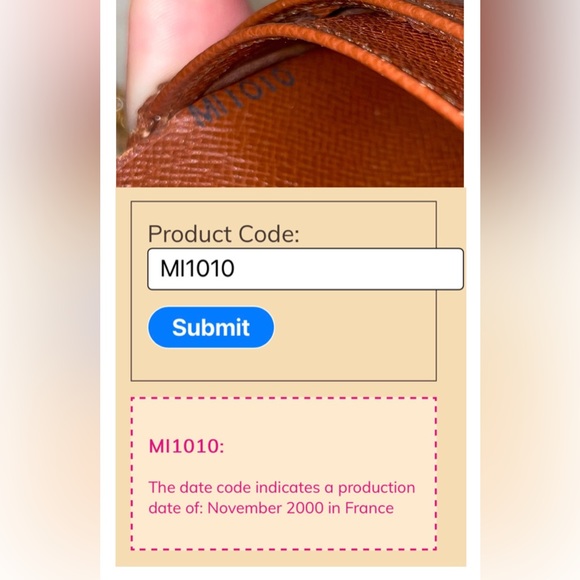The width and height of the screenshot is (580, 580).
Task: Click the word "production" in the result text
Action: 377,488
